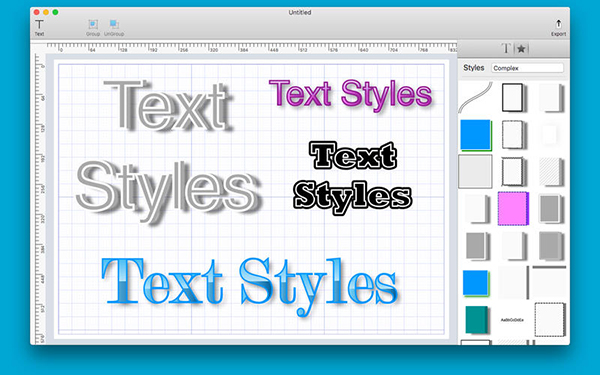Click the UnGroup toolbar icon
This screenshot has height=375, width=600.
click(x=114, y=28)
